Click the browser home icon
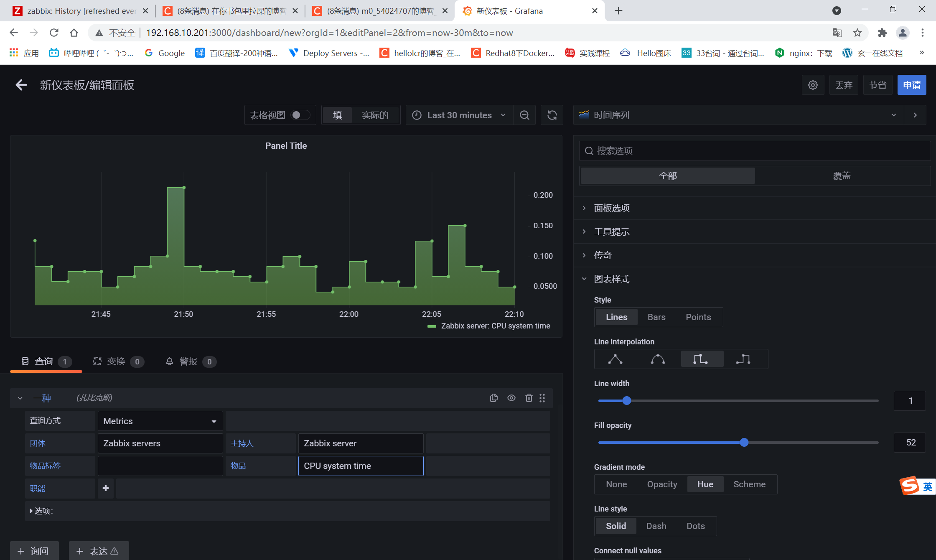Image resolution: width=936 pixels, height=560 pixels. [x=74, y=33]
